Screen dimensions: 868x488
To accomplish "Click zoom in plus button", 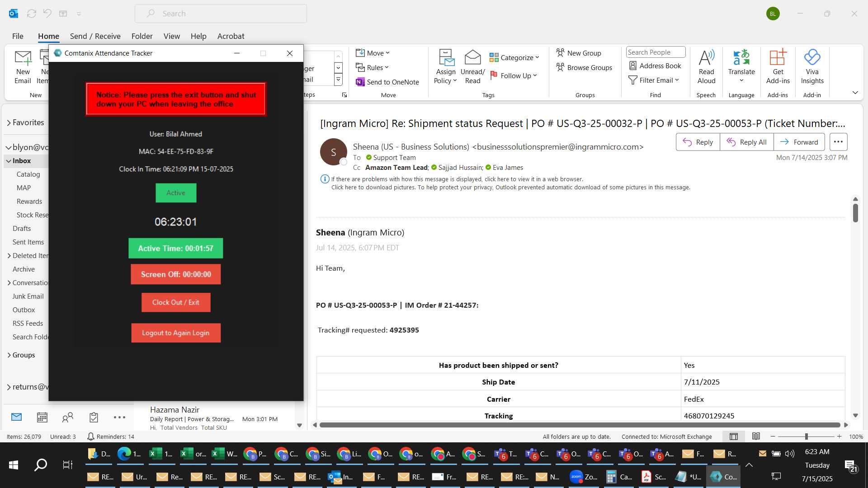I will pyautogui.click(x=840, y=436).
